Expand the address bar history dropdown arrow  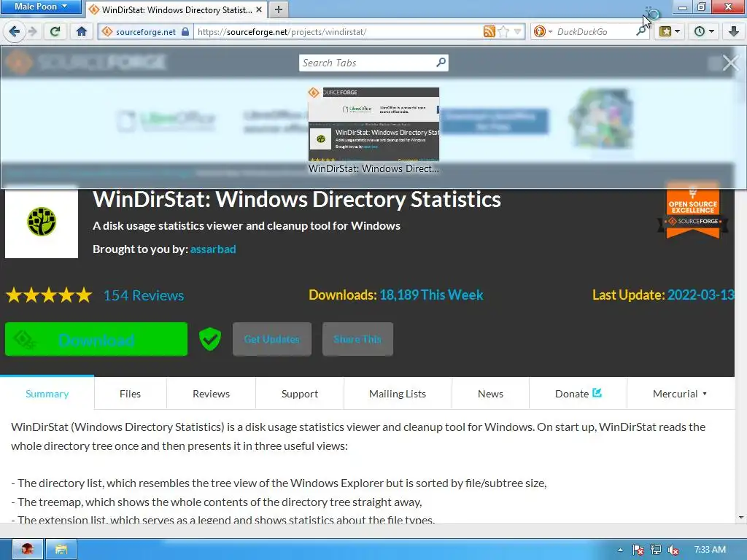tap(517, 32)
